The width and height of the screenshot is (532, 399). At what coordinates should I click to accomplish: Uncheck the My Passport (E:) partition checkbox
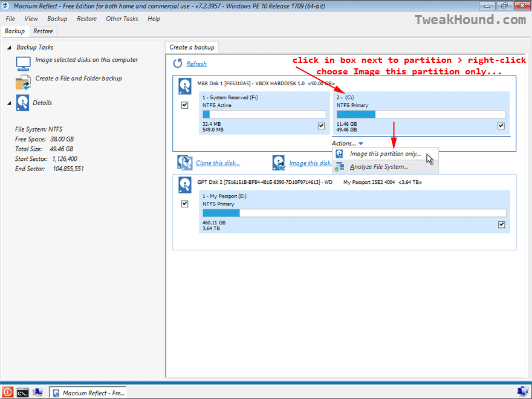point(501,225)
